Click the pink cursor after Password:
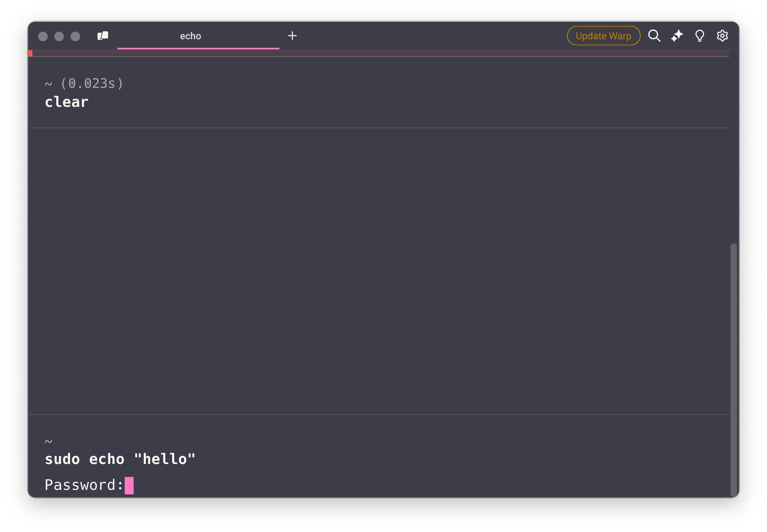 (129, 485)
